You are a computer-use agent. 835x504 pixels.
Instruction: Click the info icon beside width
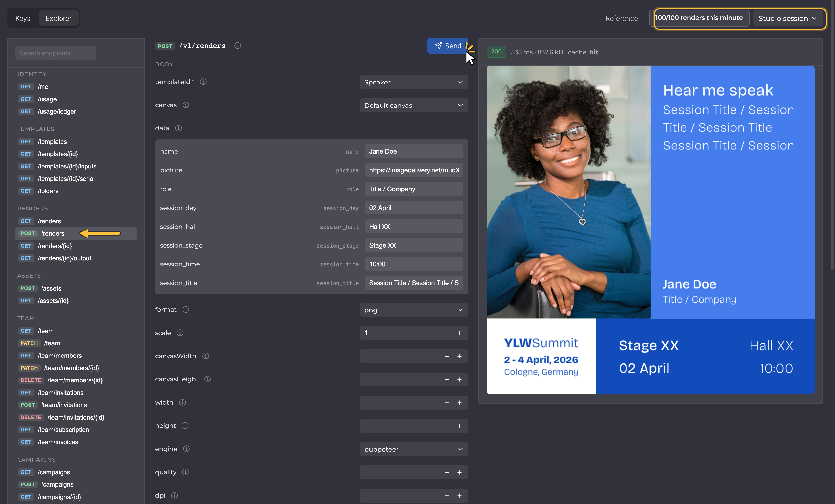pos(182,402)
